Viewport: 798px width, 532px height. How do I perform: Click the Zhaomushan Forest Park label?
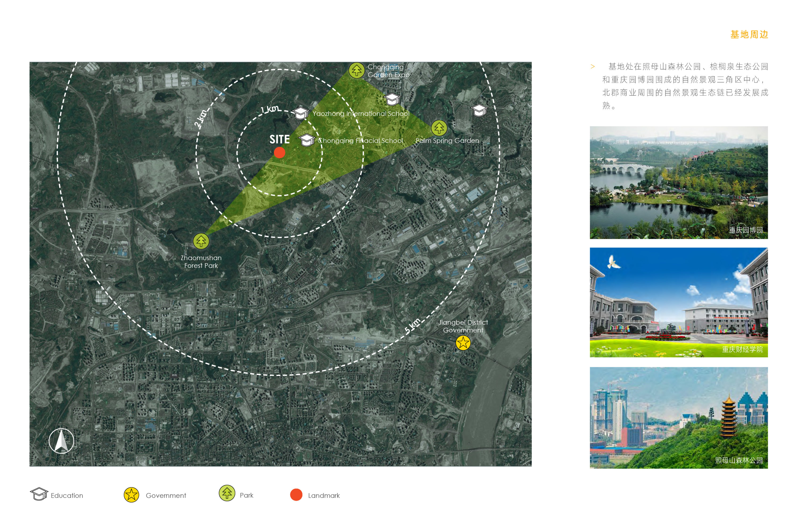[x=201, y=261]
